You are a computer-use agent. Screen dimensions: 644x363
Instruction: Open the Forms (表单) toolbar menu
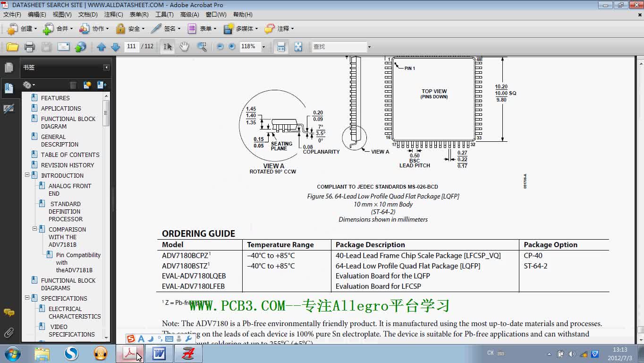[x=202, y=29]
